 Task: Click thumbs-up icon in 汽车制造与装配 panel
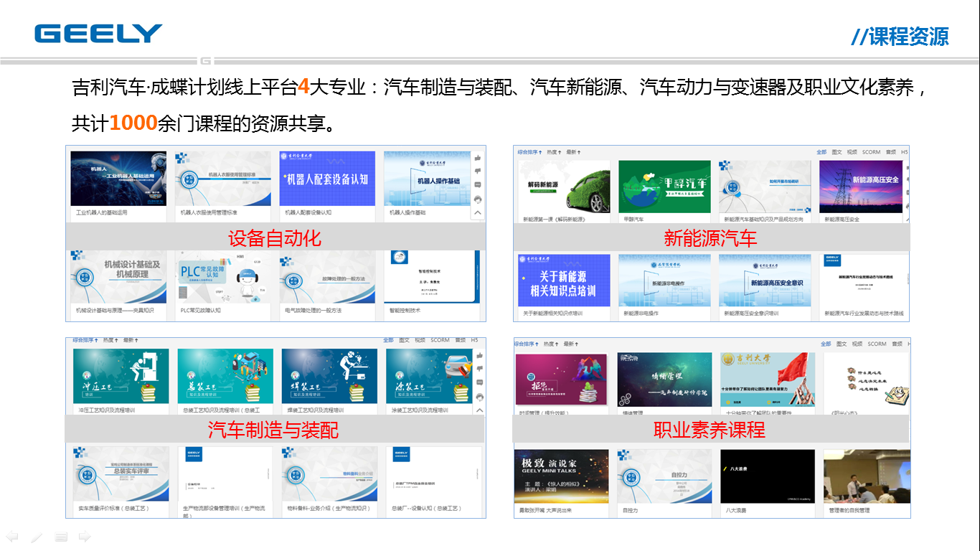point(479,356)
